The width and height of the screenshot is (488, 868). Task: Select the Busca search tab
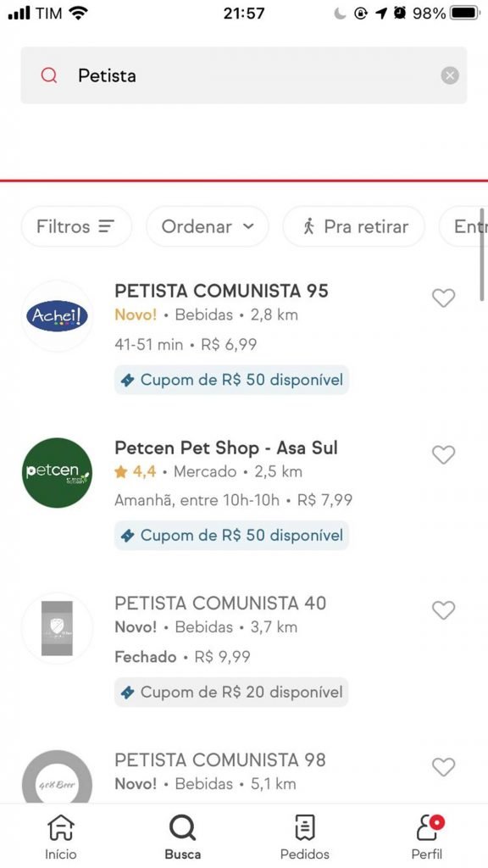tap(183, 837)
